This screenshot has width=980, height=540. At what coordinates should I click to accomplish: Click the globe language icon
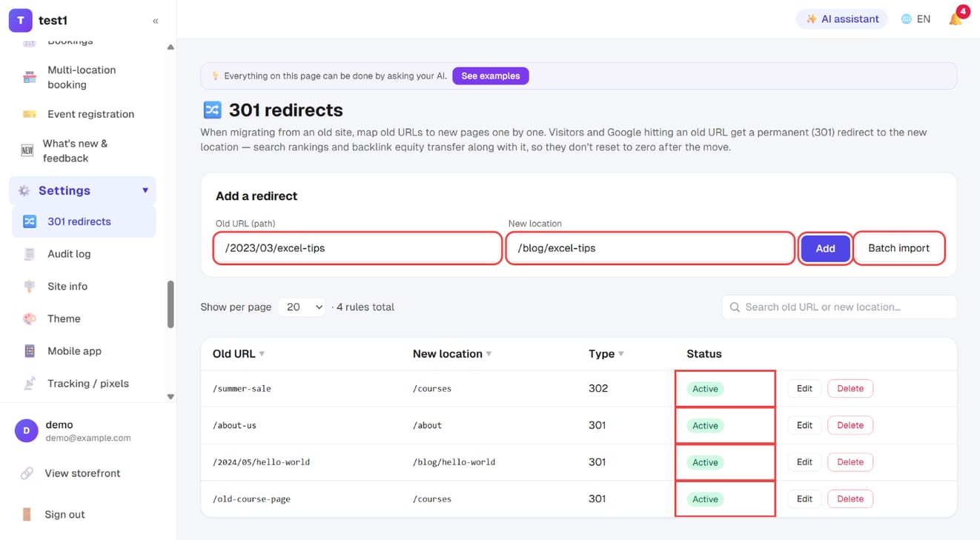(x=906, y=19)
